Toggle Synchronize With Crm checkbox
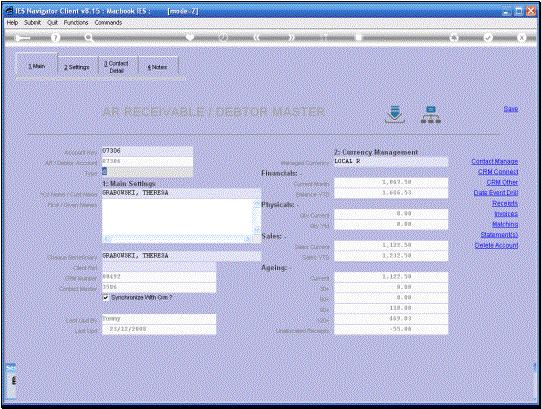541x409 pixels. pos(106,298)
